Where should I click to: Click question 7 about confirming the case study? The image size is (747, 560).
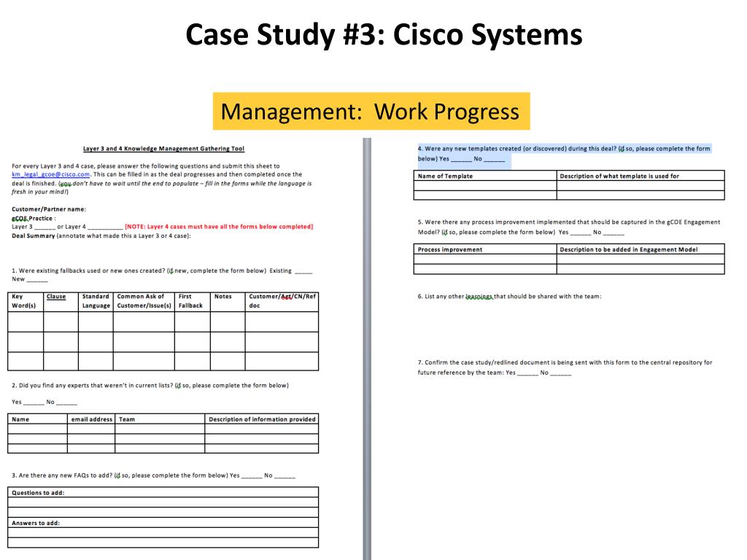pyautogui.click(x=565, y=367)
